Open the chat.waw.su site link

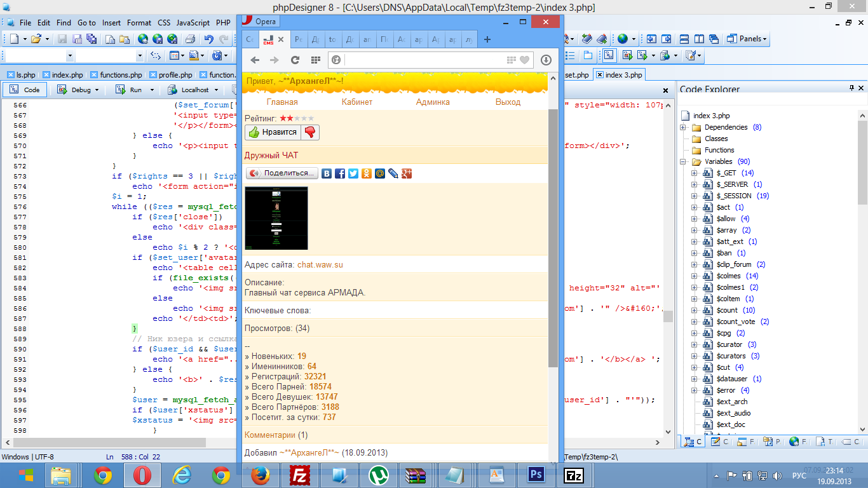pyautogui.click(x=320, y=264)
